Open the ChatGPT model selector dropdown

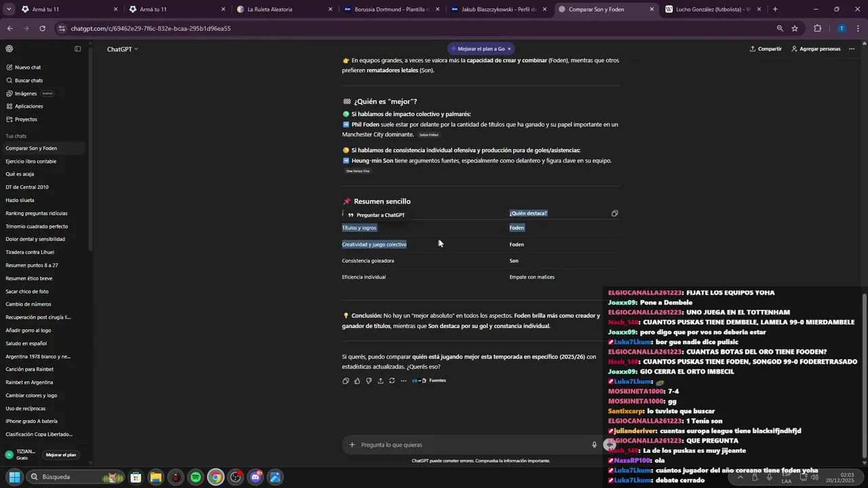click(x=122, y=49)
